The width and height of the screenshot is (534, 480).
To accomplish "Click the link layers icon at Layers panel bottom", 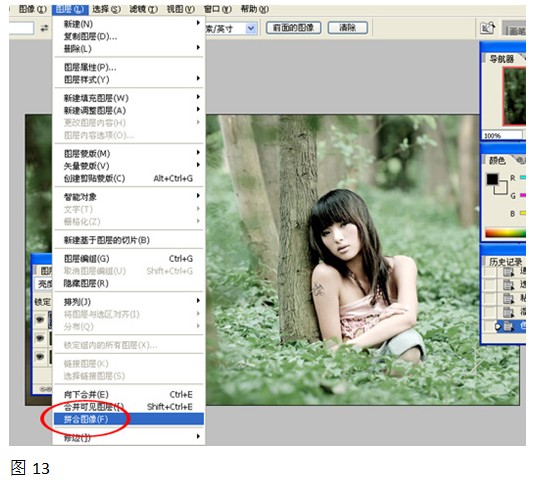I will click(x=46, y=389).
